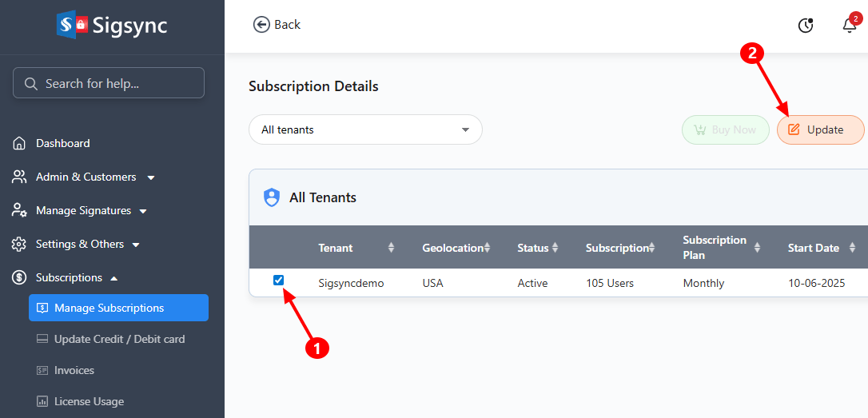Sort the table by Tenant column
This screenshot has width=868, height=418.
[391, 248]
